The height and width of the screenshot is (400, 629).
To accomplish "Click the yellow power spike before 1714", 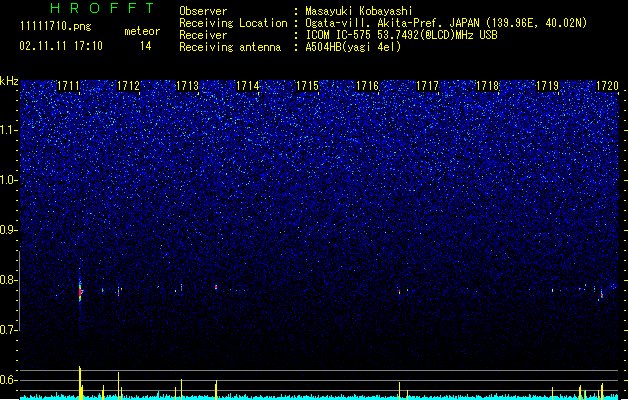I will pos(216,390).
